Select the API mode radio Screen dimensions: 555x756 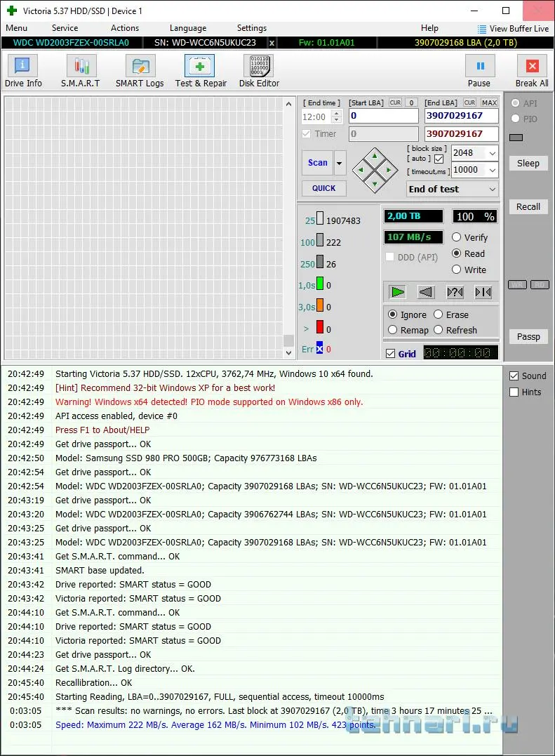pyautogui.click(x=516, y=103)
